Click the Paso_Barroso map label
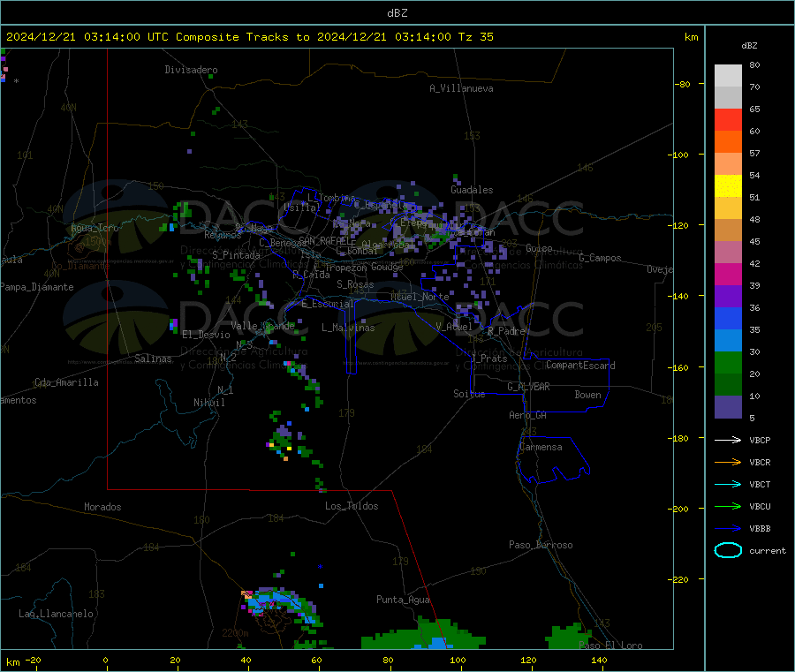This screenshot has height=672, width=795. click(541, 546)
